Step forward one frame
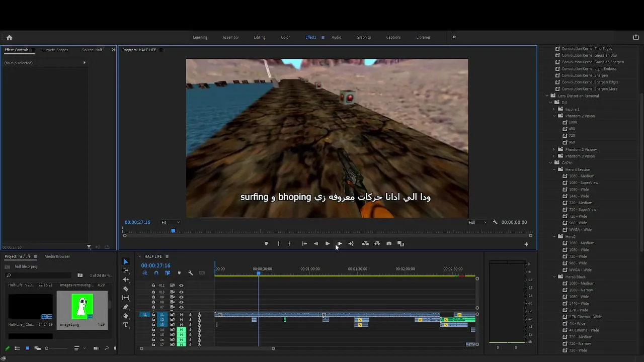 coord(339,244)
